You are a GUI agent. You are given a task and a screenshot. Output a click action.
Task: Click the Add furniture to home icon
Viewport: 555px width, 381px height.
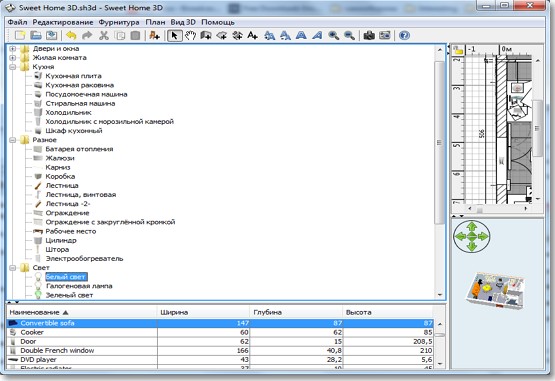point(154,35)
